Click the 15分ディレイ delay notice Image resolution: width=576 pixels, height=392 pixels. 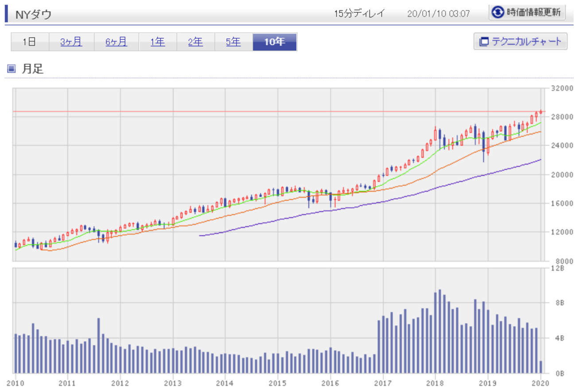point(359,13)
